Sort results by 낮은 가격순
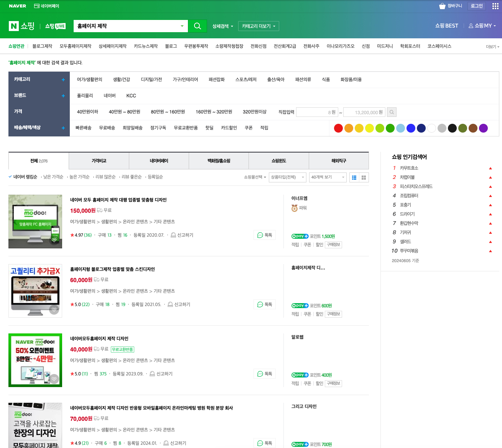The height and width of the screenshot is (448, 502). (53, 177)
